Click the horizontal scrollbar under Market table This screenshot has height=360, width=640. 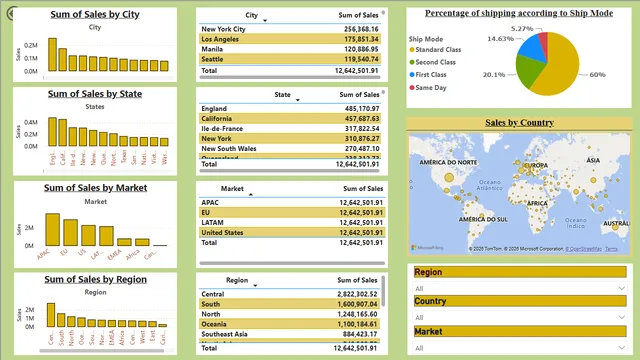click(292, 263)
